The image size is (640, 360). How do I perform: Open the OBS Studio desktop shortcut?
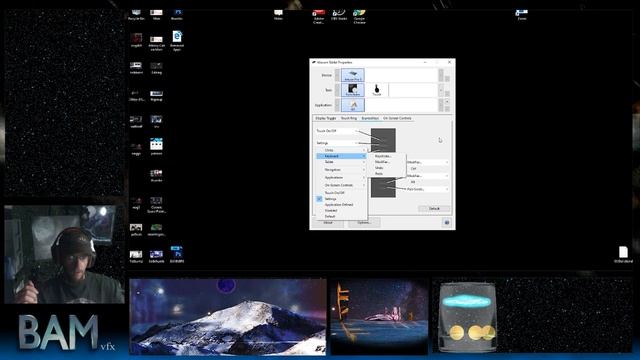[x=339, y=15]
